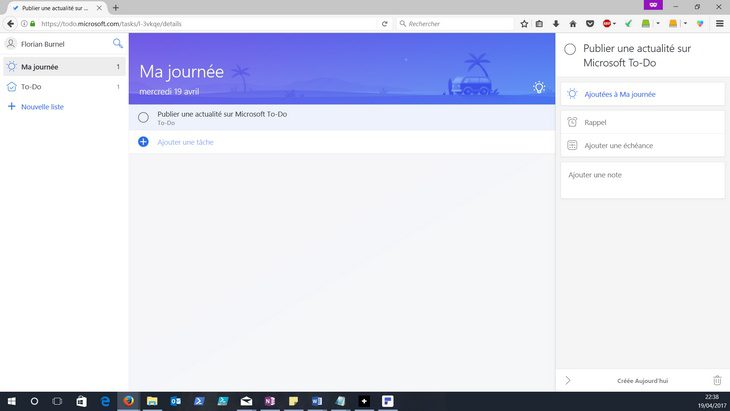730x411 pixels.
Task: Focus the Rechercher search box
Action: click(456, 24)
